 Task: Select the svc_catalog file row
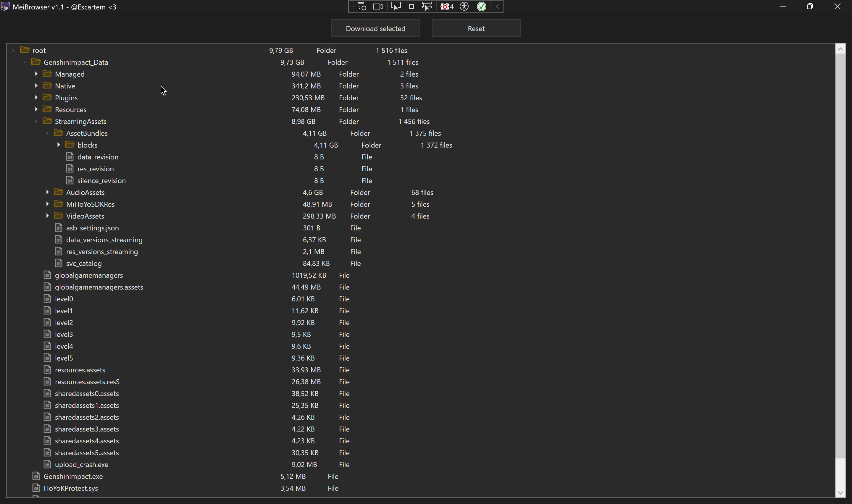coord(84,264)
